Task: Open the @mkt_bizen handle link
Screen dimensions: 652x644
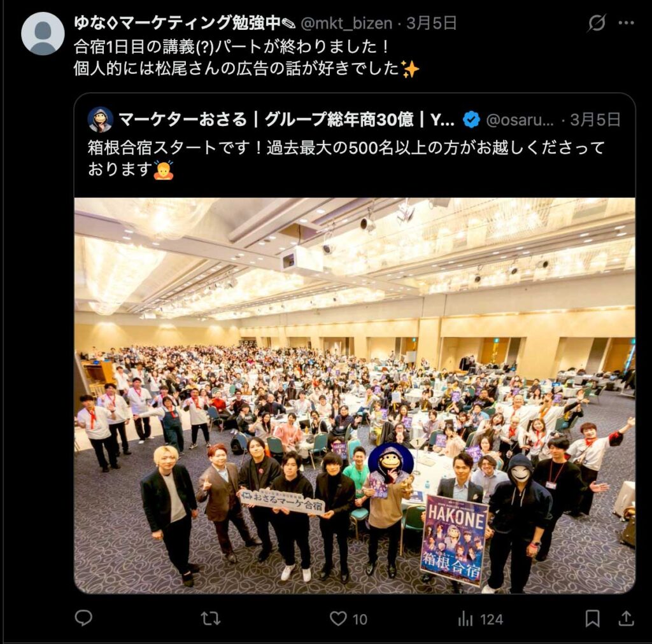Action: [x=346, y=24]
